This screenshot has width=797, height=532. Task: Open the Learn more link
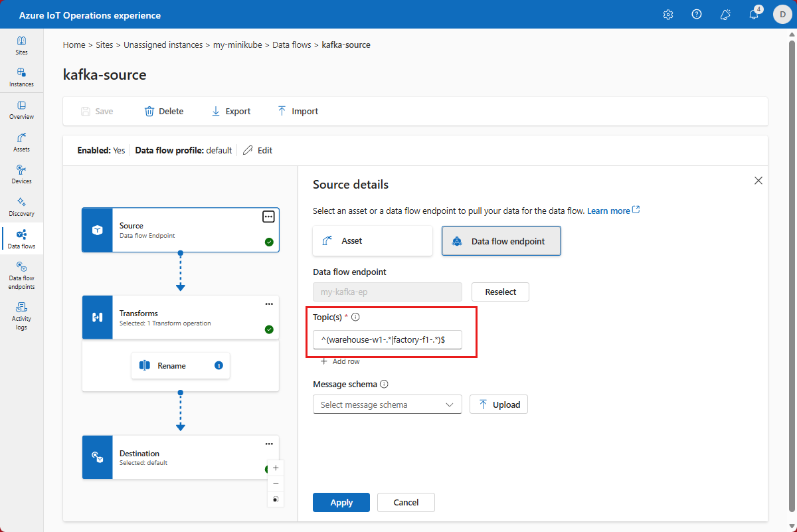(x=613, y=211)
